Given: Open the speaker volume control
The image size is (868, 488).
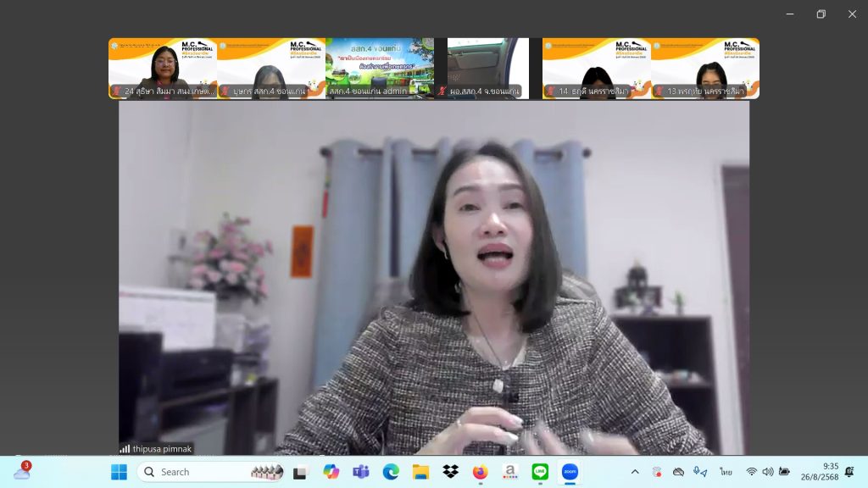Looking at the screenshot, I should pos(767,472).
